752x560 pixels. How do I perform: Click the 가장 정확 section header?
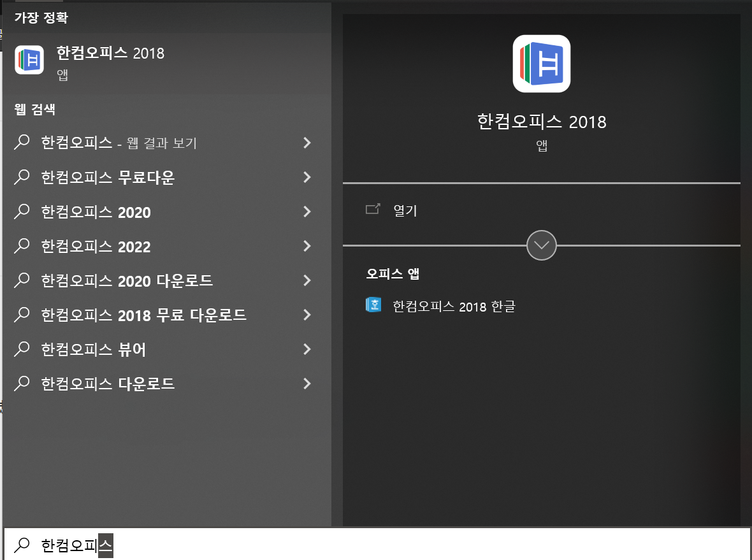(x=41, y=18)
